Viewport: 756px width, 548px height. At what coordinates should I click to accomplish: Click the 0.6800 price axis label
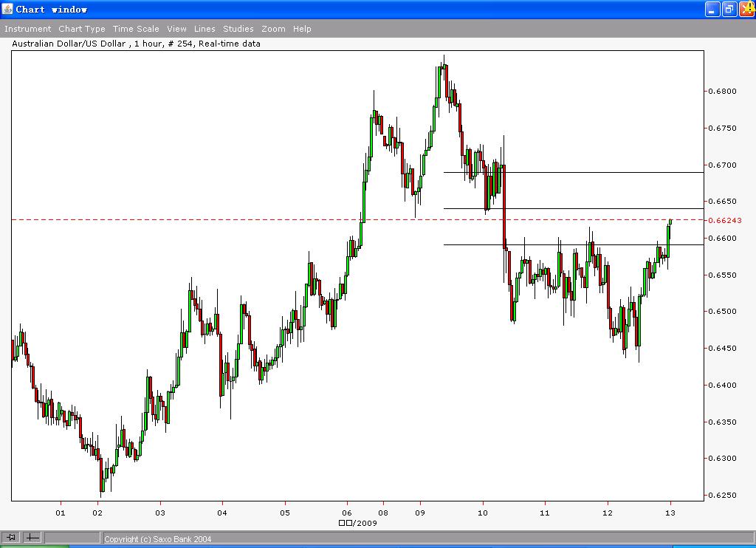722,91
